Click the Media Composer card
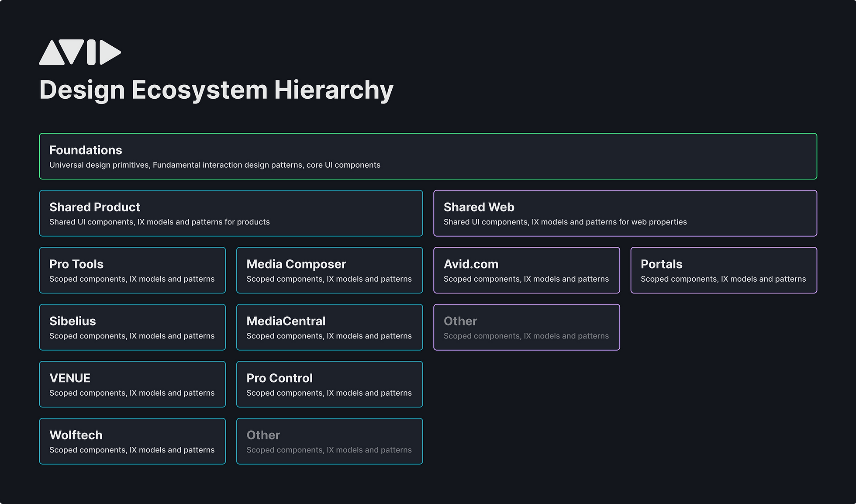The height and width of the screenshot is (504, 856). click(329, 270)
